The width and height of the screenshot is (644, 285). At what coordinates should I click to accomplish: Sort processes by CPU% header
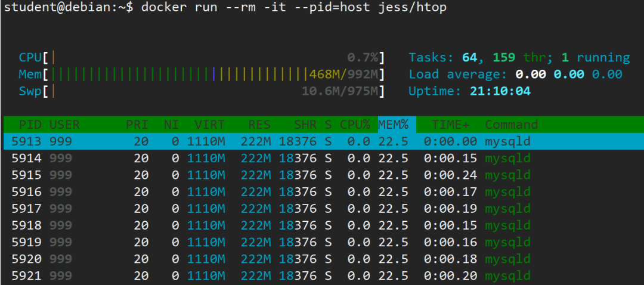(355, 125)
